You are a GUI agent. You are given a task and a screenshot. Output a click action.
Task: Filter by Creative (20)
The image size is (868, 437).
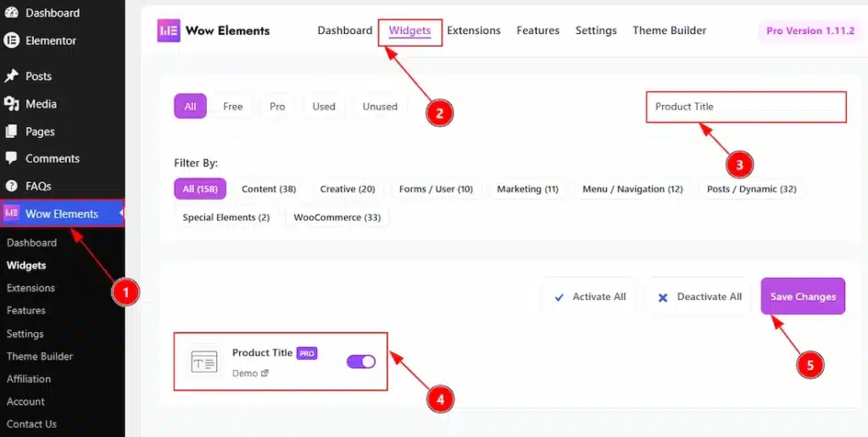coord(348,189)
